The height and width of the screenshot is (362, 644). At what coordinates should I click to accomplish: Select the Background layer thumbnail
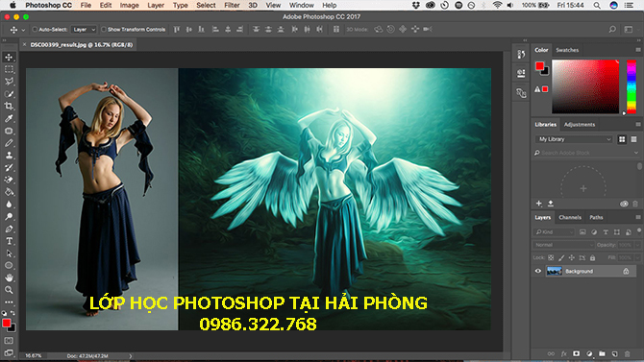554,271
